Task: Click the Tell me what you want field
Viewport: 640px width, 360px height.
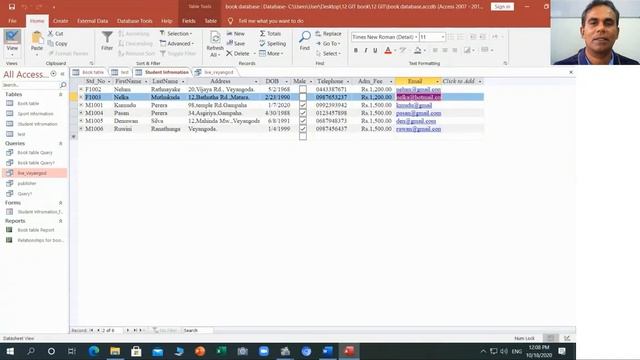Action: tap(271, 21)
